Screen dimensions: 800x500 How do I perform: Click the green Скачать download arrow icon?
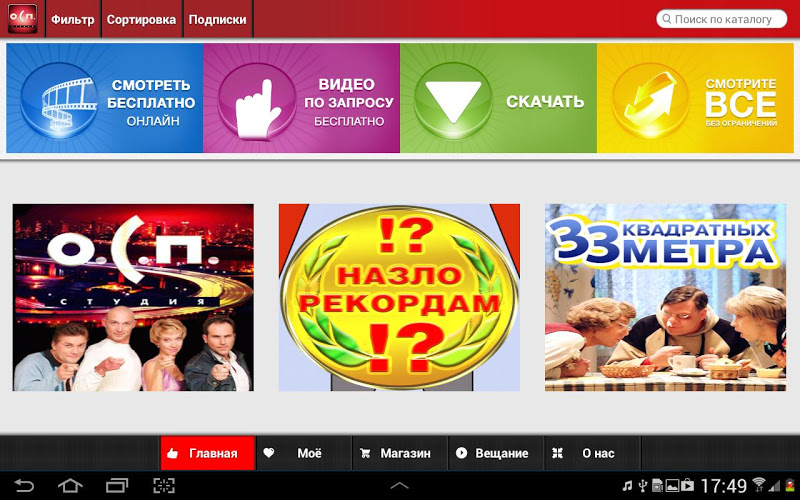453,101
